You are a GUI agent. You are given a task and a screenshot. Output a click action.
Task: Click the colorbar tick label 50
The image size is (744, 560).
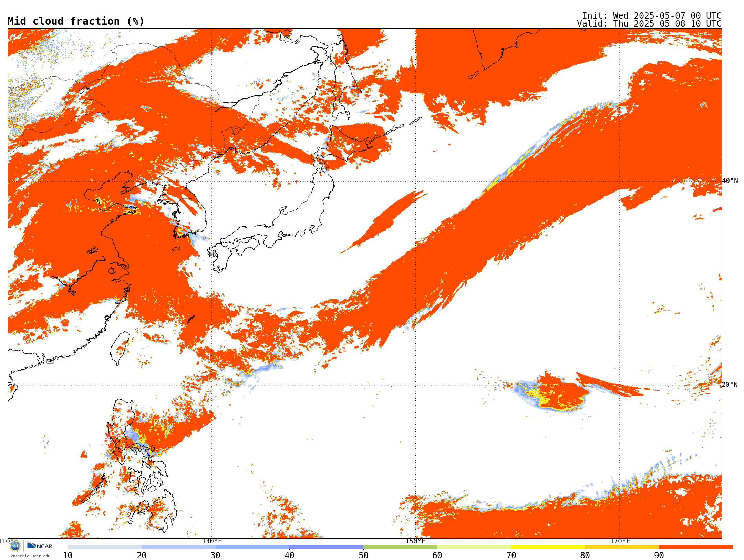363,556
